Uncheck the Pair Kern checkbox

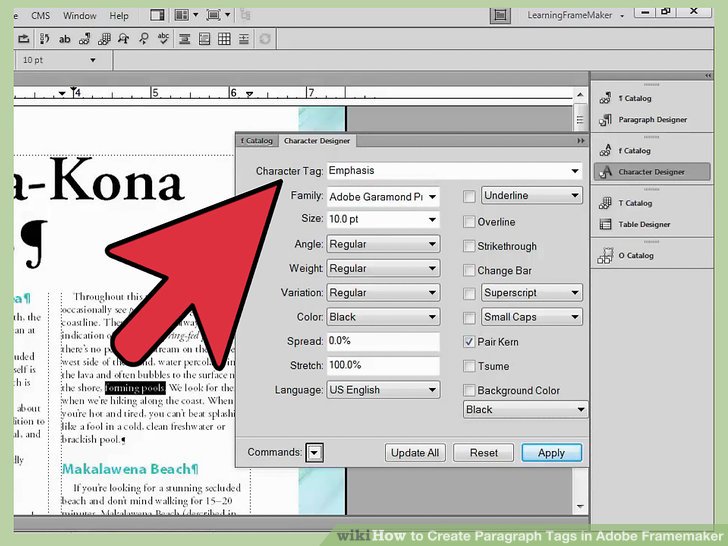tap(469, 342)
